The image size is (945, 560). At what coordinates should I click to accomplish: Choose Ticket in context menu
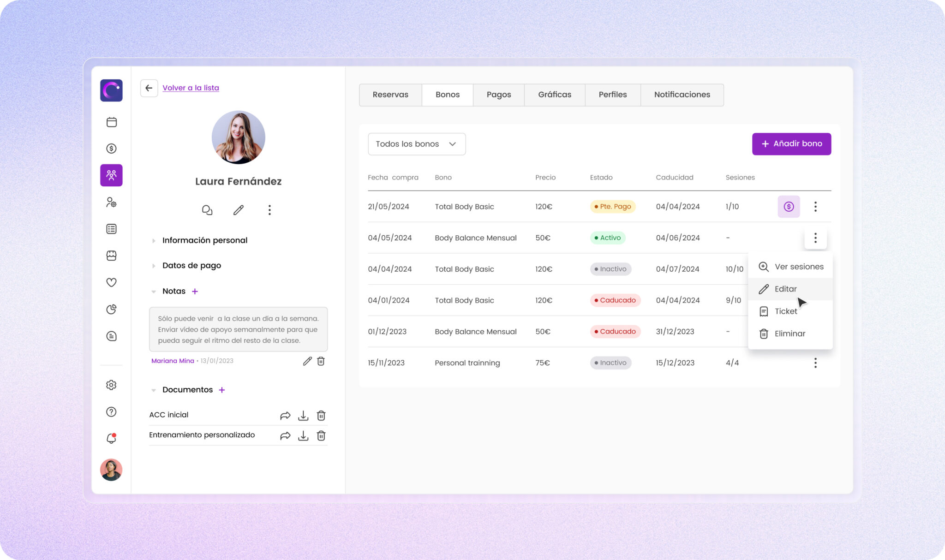[x=790, y=311]
